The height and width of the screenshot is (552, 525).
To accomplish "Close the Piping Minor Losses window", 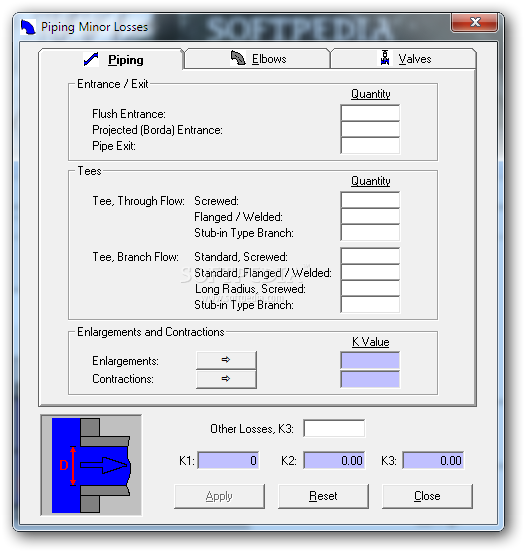I will point(474,22).
